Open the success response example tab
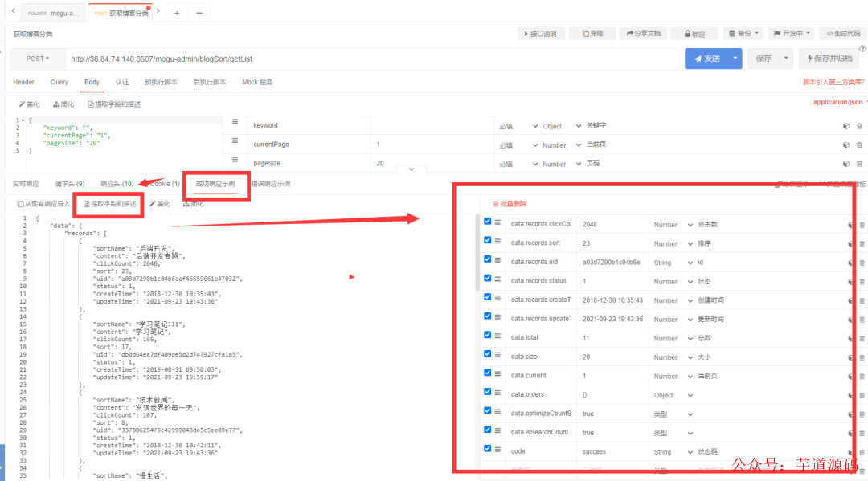The height and width of the screenshot is (481, 868). (215, 184)
